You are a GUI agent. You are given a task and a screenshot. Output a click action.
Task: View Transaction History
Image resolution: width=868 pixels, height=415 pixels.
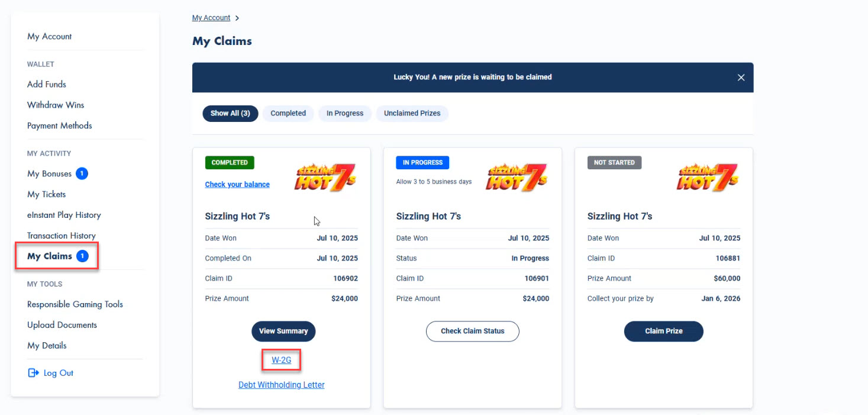click(x=62, y=236)
